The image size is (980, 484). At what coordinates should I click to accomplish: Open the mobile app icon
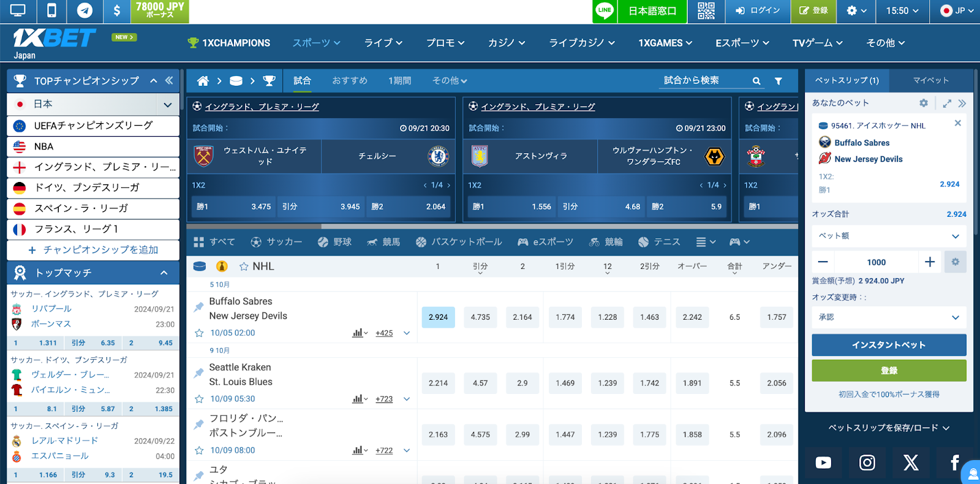pyautogui.click(x=51, y=10)
